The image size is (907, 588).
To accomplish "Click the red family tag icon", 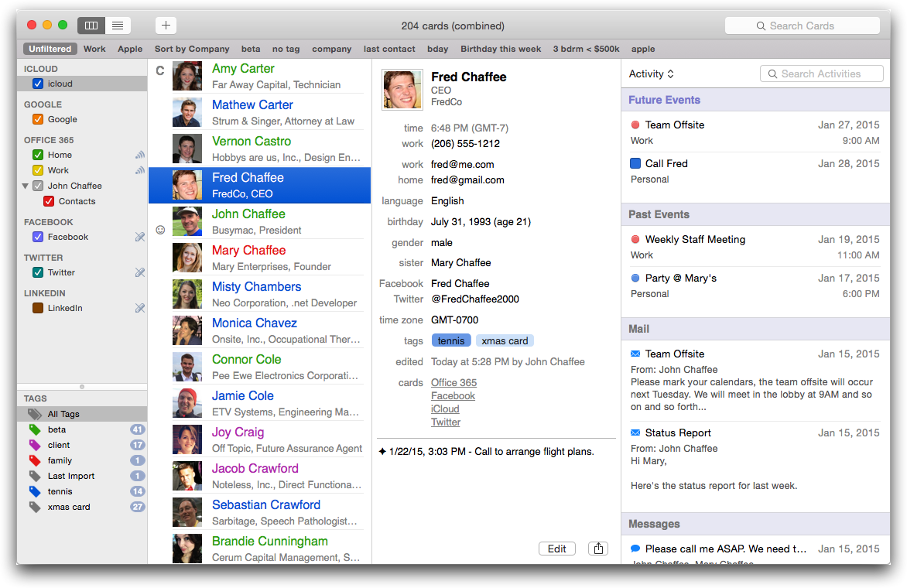I will (x=35, y=461).
